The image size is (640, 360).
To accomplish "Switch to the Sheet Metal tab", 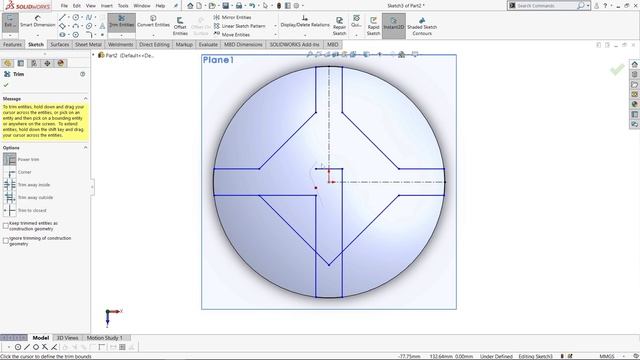I will click(x=88, y=44).
